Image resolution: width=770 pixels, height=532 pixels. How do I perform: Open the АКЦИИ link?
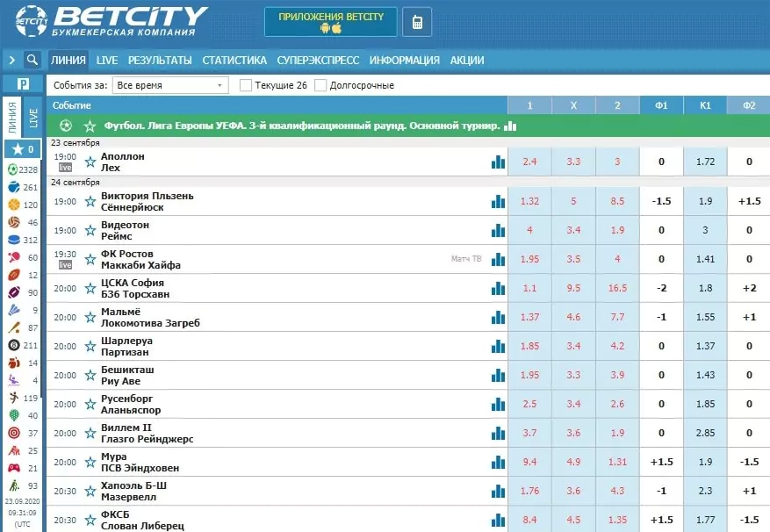pos(467,60)
